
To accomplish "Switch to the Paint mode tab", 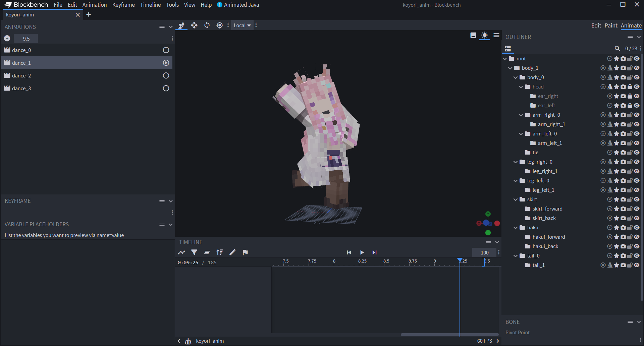I will 611,25.
